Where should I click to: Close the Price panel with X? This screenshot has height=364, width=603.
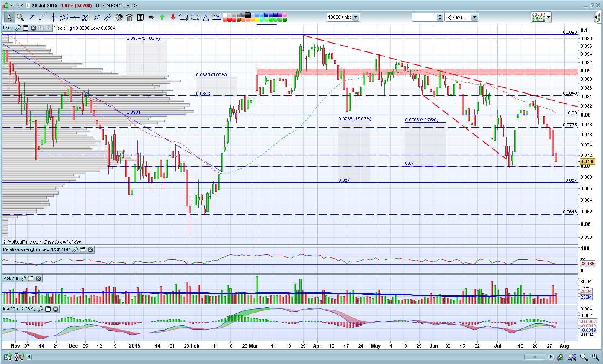[33, 28]
